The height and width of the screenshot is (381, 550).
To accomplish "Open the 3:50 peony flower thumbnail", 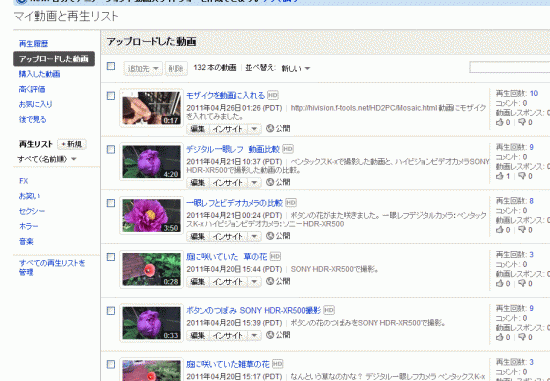I will (152, 215).
